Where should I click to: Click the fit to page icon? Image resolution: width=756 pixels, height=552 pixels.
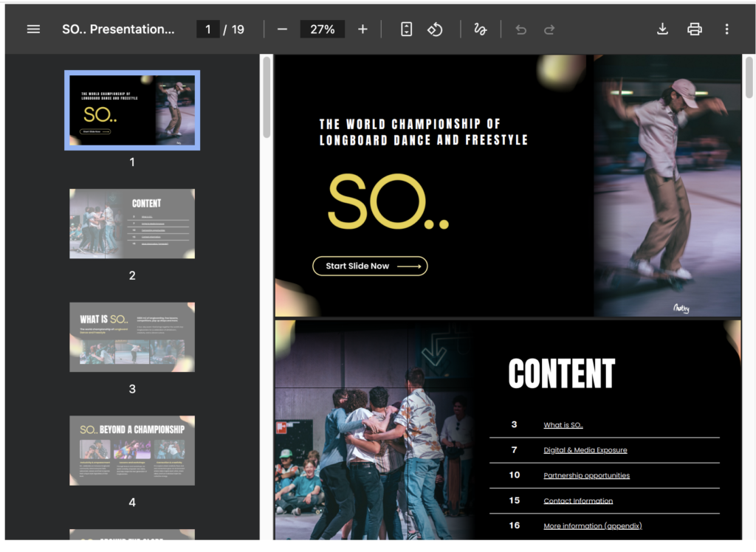point(406,30)
